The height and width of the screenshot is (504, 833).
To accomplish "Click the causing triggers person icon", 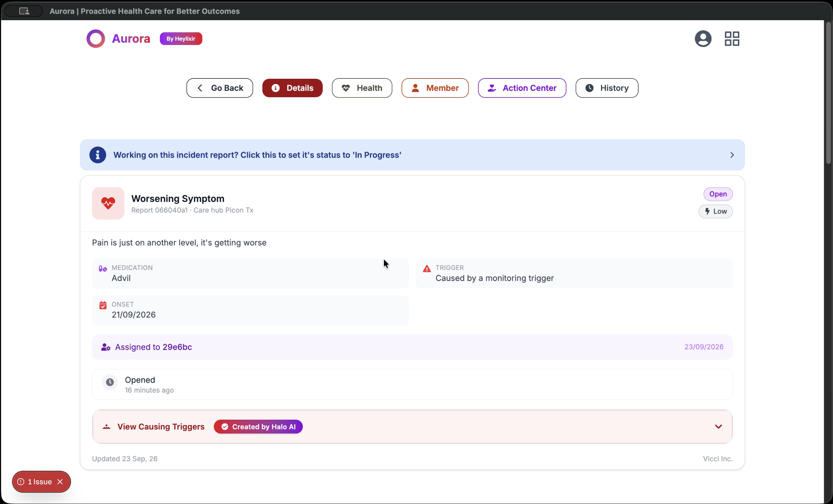I will click(x=106, y=427).
